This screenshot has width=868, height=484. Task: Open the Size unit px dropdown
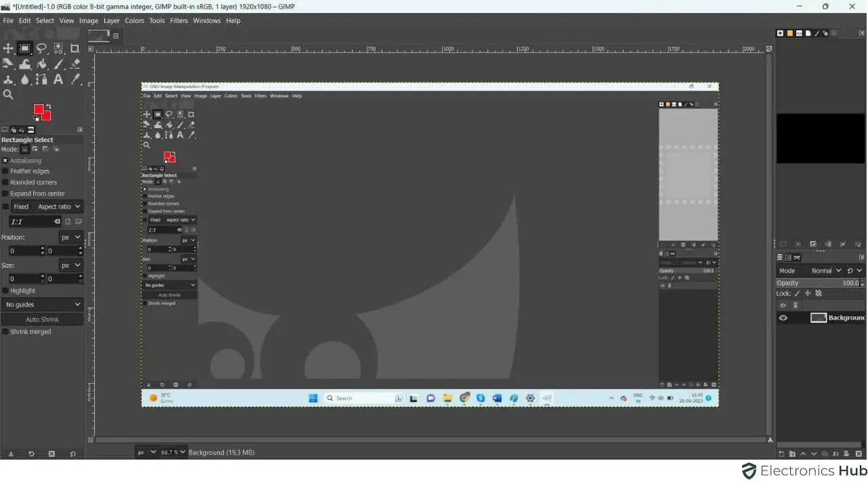coord(70,265)
